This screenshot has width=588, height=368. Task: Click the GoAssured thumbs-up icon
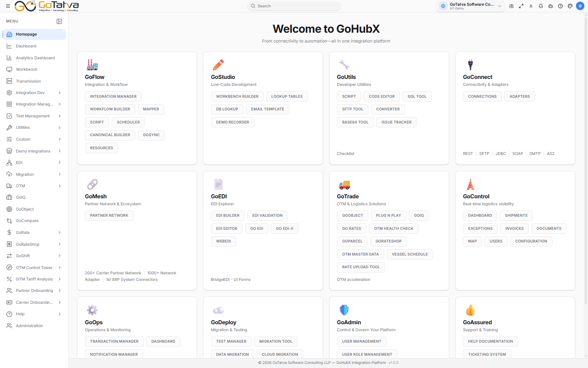click(x=470, y=310)
